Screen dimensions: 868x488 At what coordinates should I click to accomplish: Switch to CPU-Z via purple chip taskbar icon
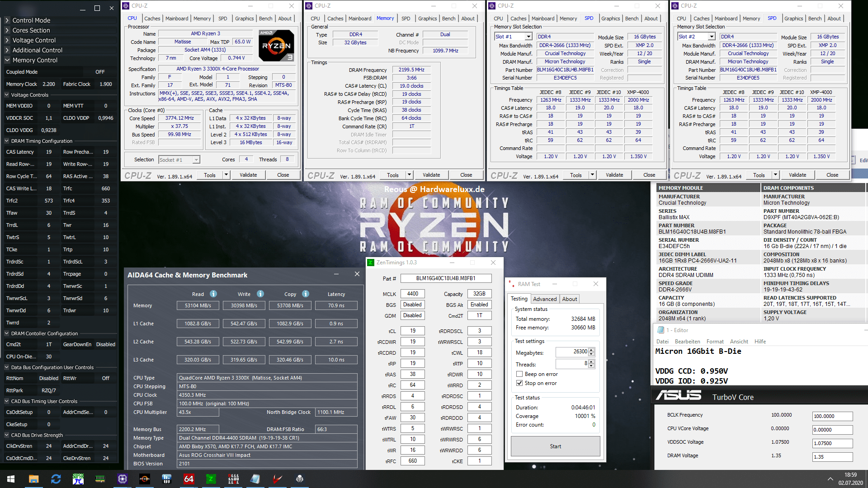click(x=122, y=479)
